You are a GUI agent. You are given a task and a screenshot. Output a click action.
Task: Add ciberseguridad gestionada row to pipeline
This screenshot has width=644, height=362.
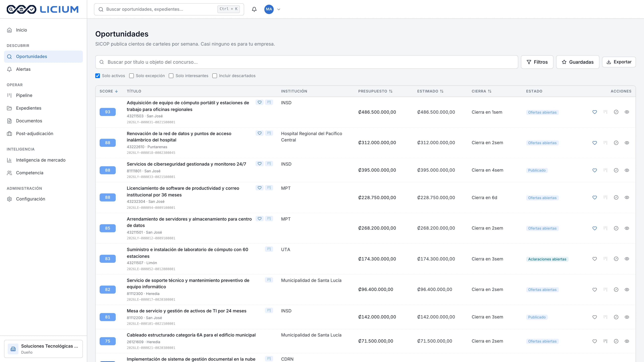605,170
